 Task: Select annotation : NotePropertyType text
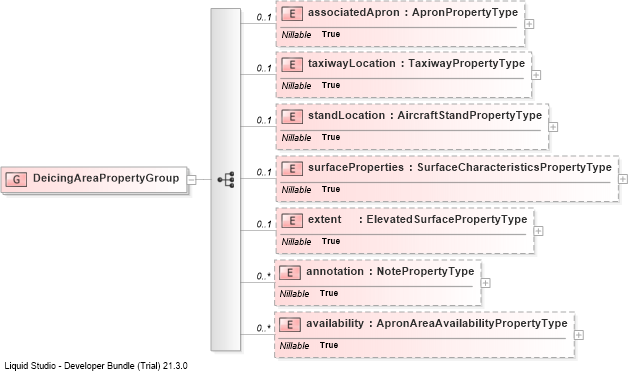[390, 272]
